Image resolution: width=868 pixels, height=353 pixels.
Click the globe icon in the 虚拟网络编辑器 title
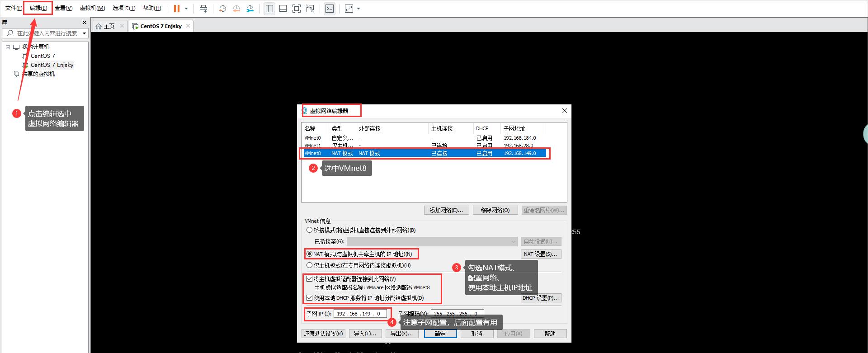(305, 111)
